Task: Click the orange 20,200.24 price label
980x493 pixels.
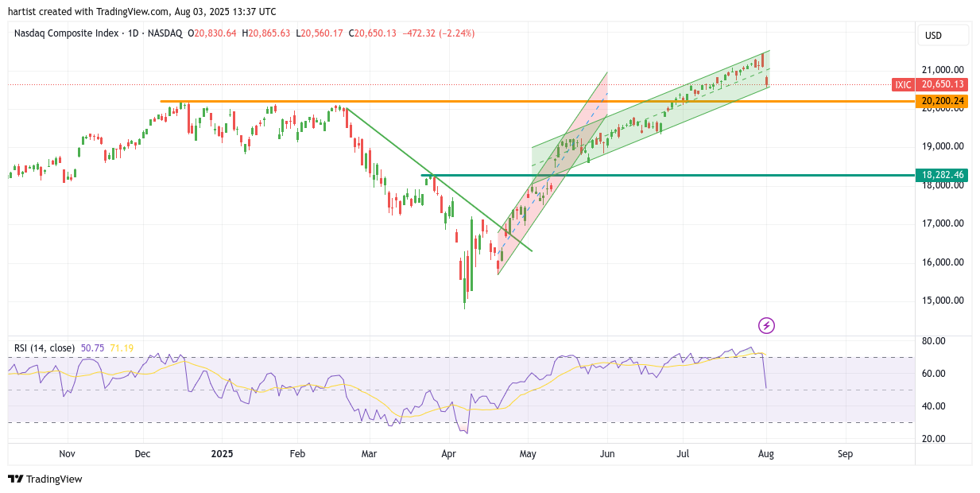Action: (x=942, y=101)
